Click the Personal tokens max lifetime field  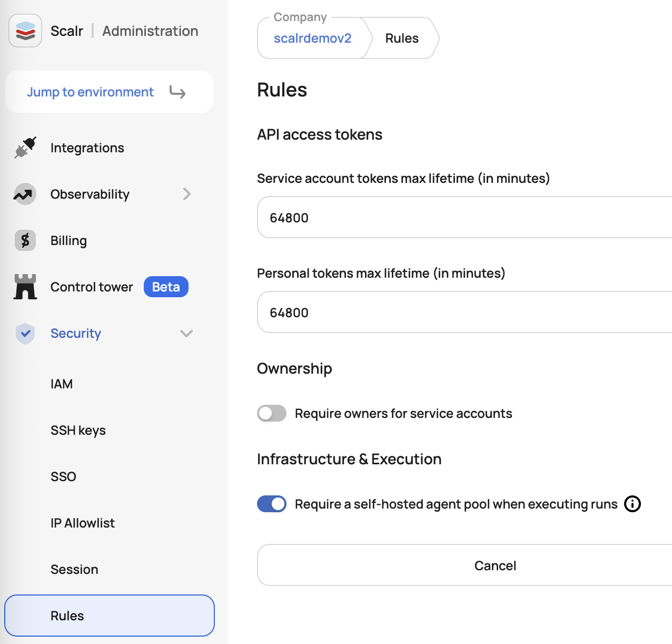(465, 312)
